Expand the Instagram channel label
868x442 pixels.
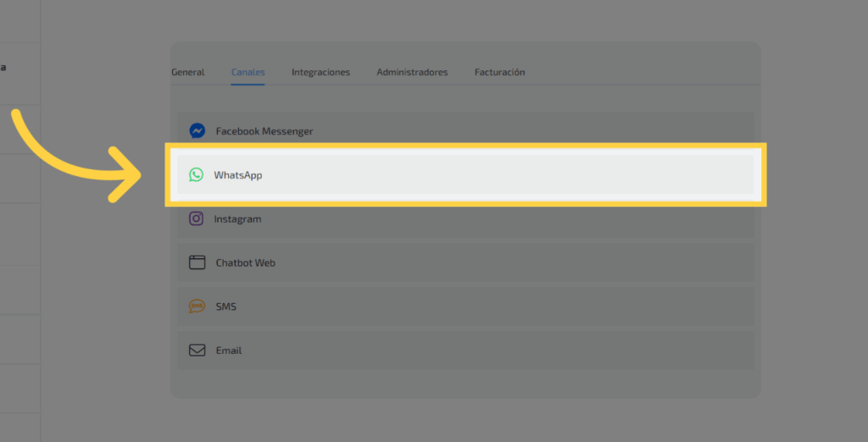(237, 219)
